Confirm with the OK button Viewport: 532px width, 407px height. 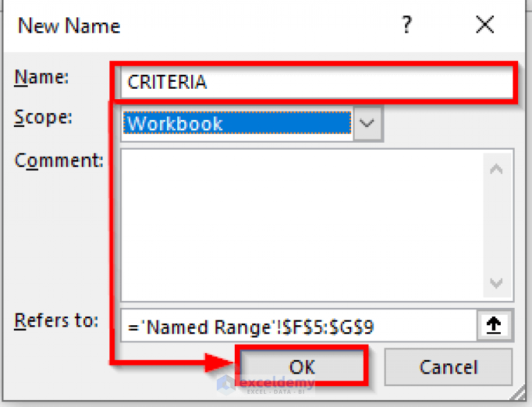[301, 366]
